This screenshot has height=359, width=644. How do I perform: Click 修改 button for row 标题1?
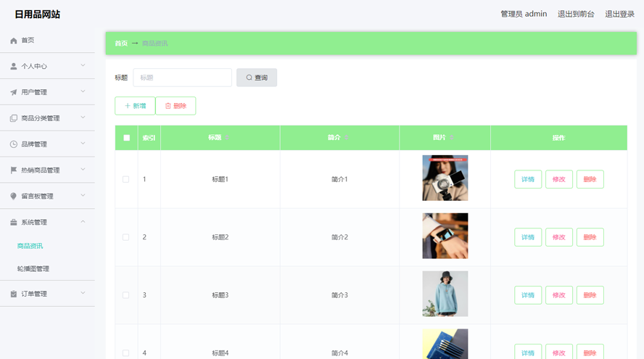pos(559,180)
